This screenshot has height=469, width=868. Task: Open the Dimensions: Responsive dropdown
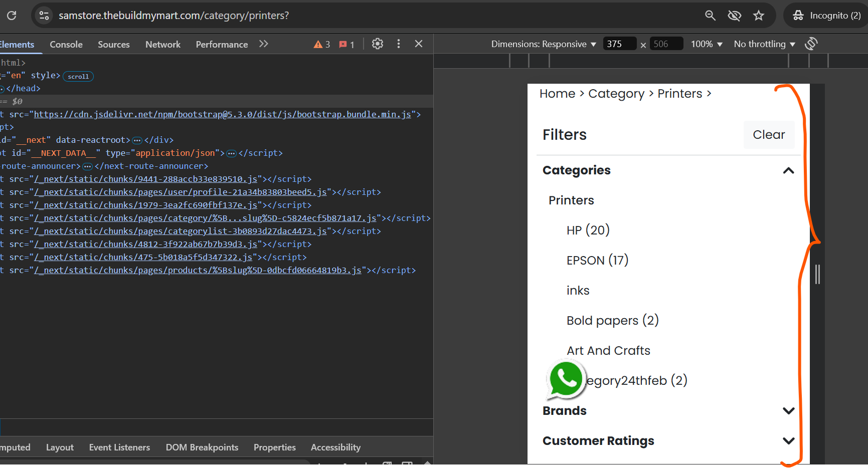coord(544,44)
